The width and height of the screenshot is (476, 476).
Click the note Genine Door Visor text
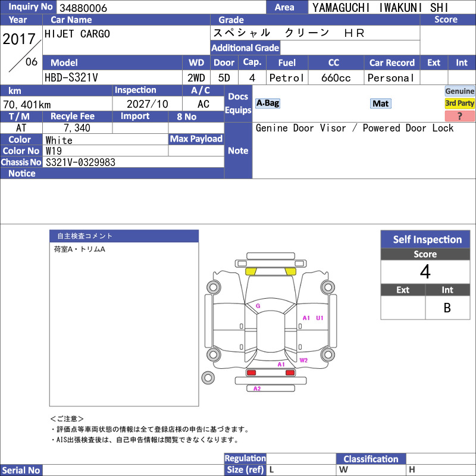coord(355,128)
